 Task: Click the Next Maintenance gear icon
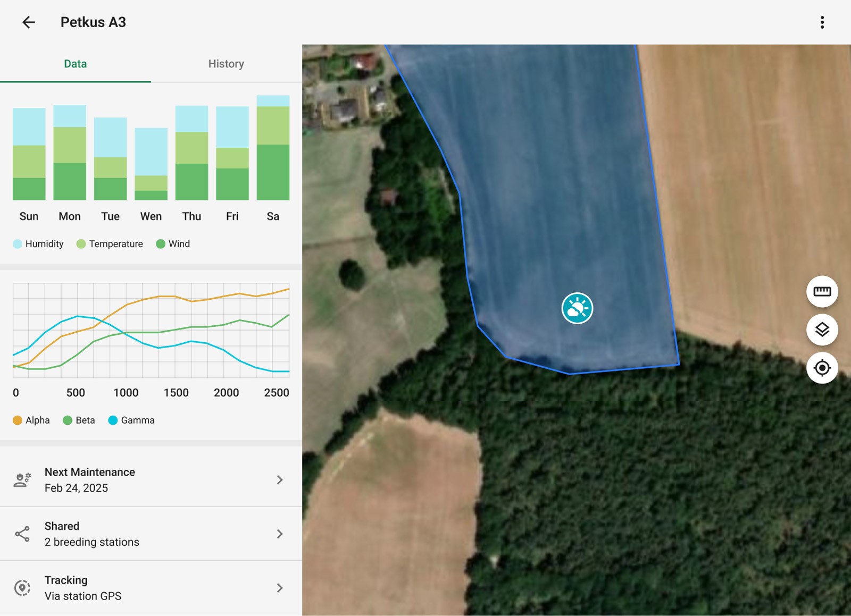[x=22, y=479]
